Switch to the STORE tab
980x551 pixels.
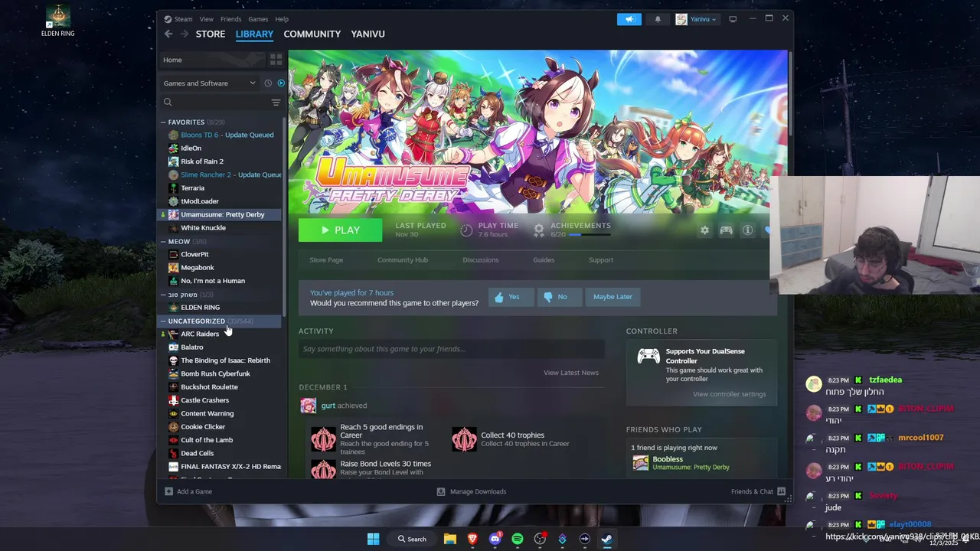(211, 34)
